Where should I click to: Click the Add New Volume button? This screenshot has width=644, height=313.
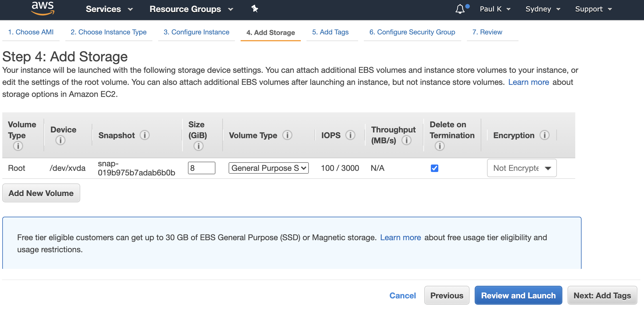(41, 193)
